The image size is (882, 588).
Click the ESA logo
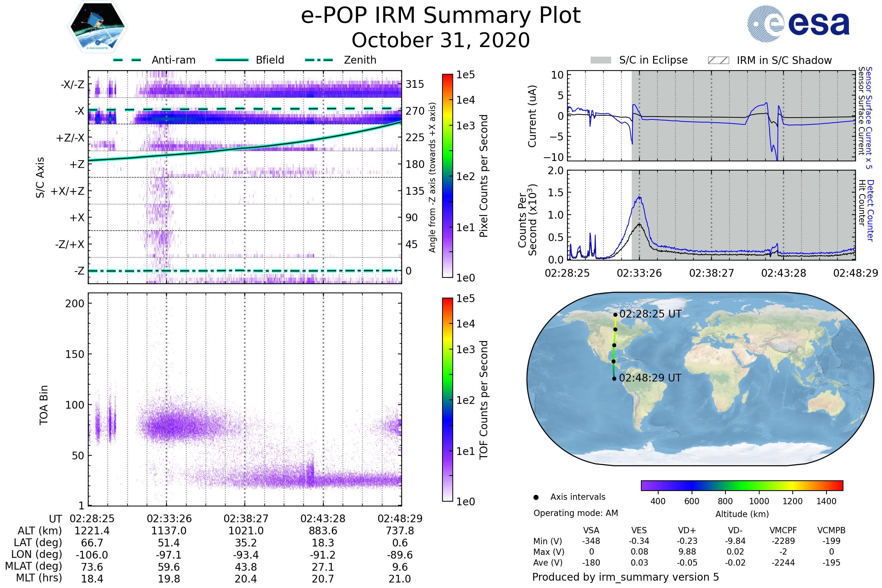click(x=798, y=24)
